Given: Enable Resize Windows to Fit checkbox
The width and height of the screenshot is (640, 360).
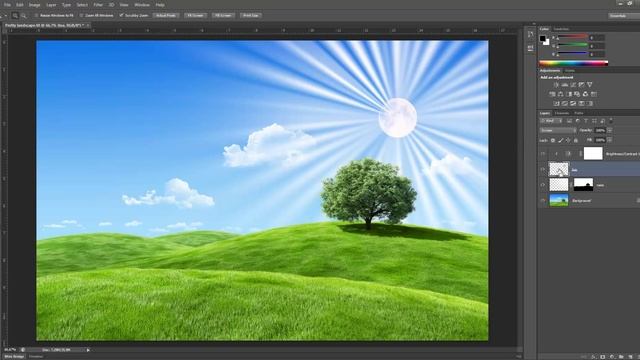Looking at the screenshot, I should coord(36,16).
